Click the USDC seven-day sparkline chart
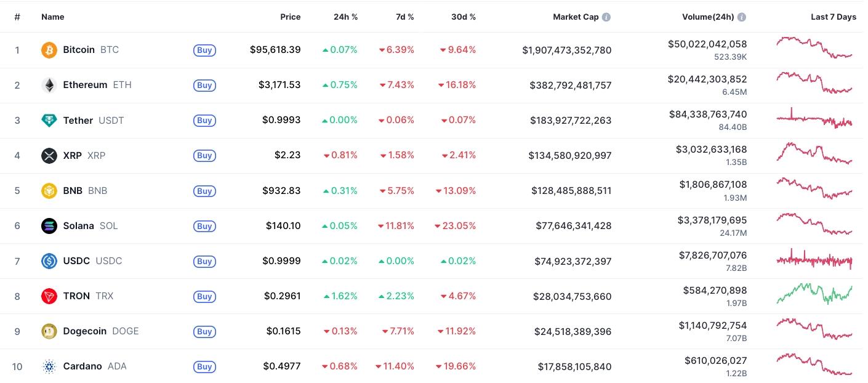Viewport: 868px width, 383px height. point(814,260)
